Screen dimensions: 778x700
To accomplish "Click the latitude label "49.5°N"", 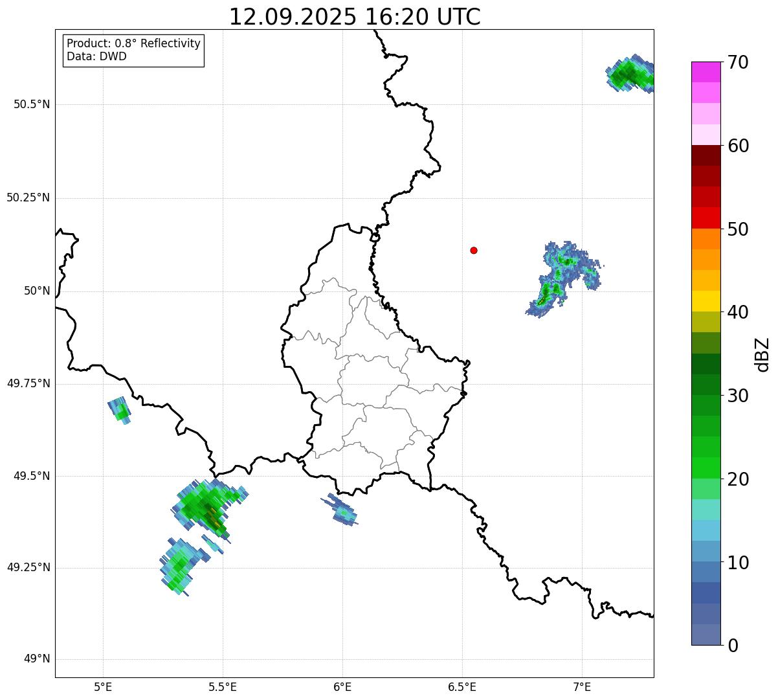I will point(32,476).
